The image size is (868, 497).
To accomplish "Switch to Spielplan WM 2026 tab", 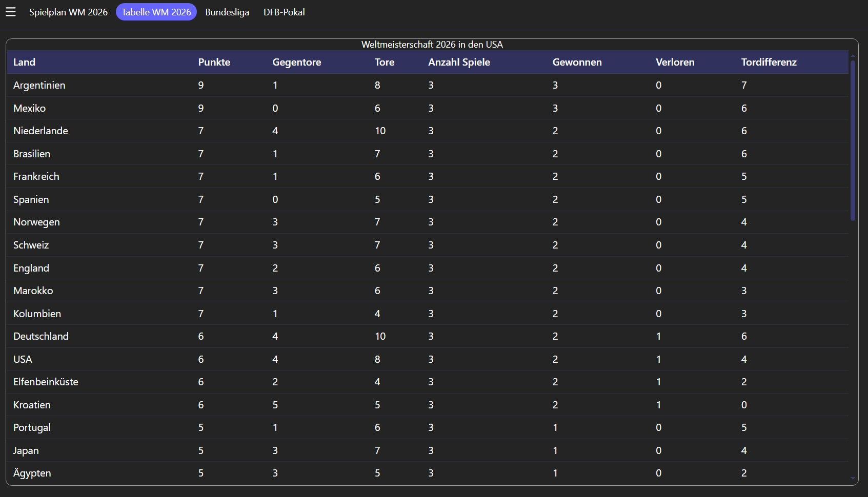I will click(x=68, y=12).
